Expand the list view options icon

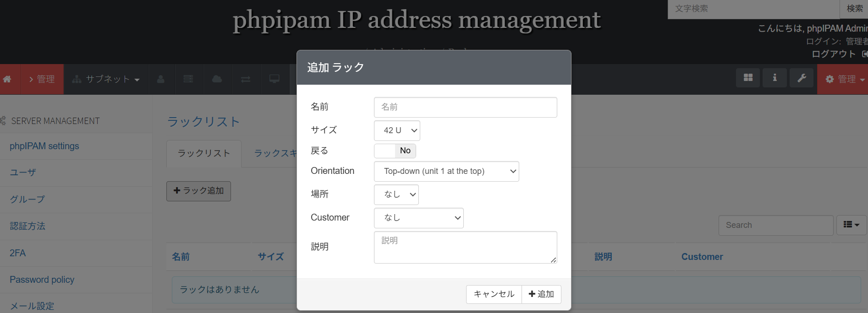(x=852, y=225)
